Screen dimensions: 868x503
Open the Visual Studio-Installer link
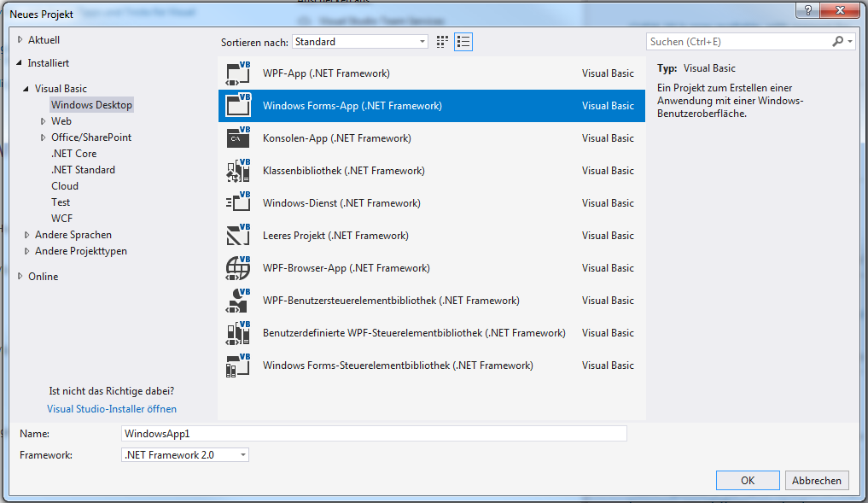pyautogui.click(x=112, y=409)
